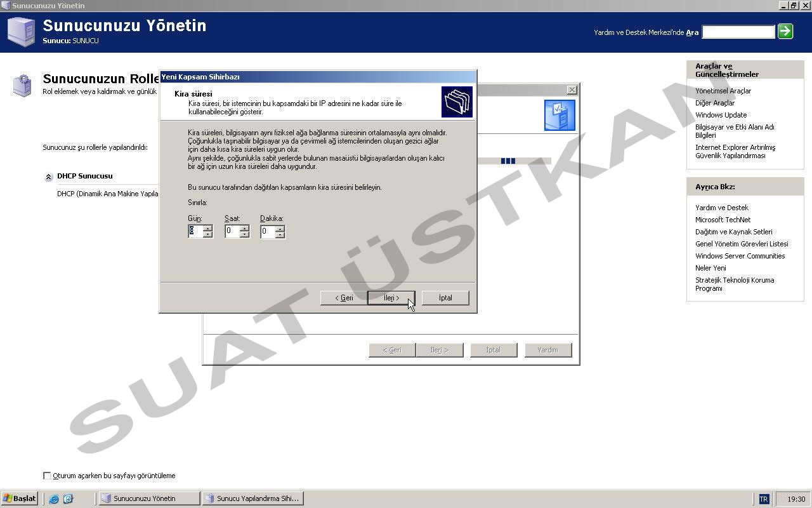Click the server roles icon beside Sunucunuzun Rolleri
The width and height of the screenshot is (812, 508).
[22, 85]
